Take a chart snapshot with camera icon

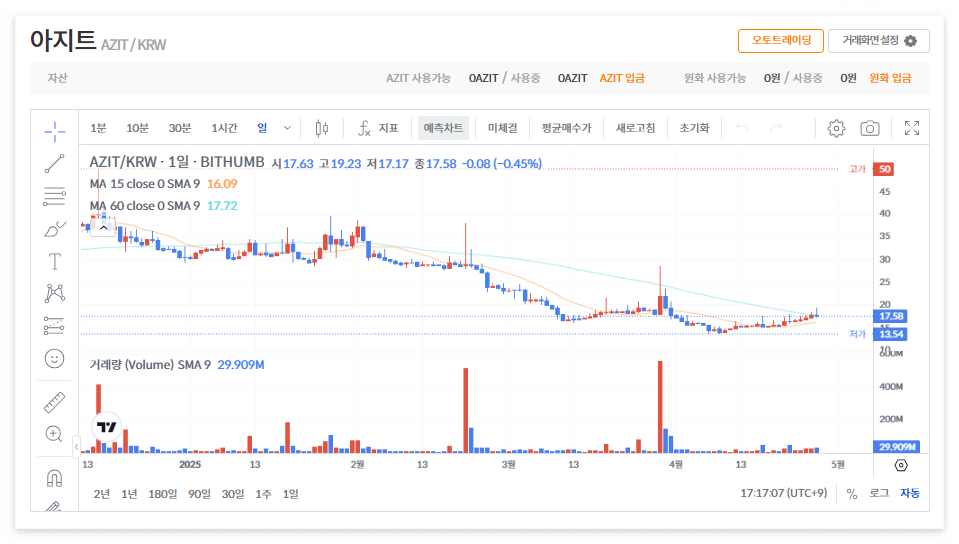point(870,128)
